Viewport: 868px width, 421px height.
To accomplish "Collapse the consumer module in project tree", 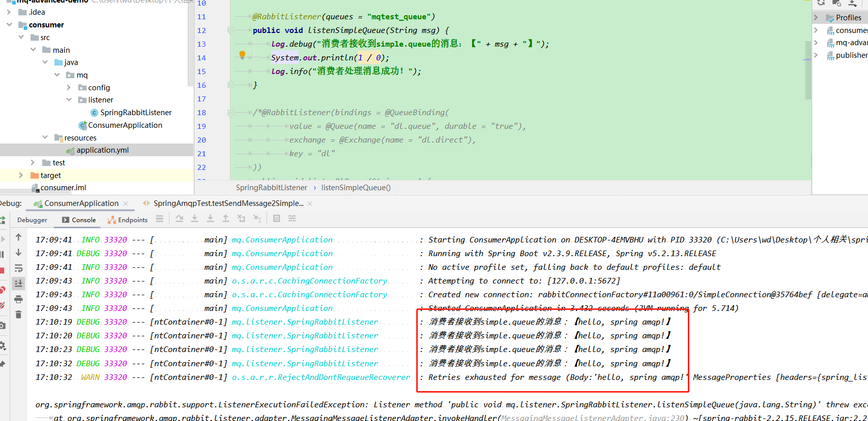I will tap(9, 24).
